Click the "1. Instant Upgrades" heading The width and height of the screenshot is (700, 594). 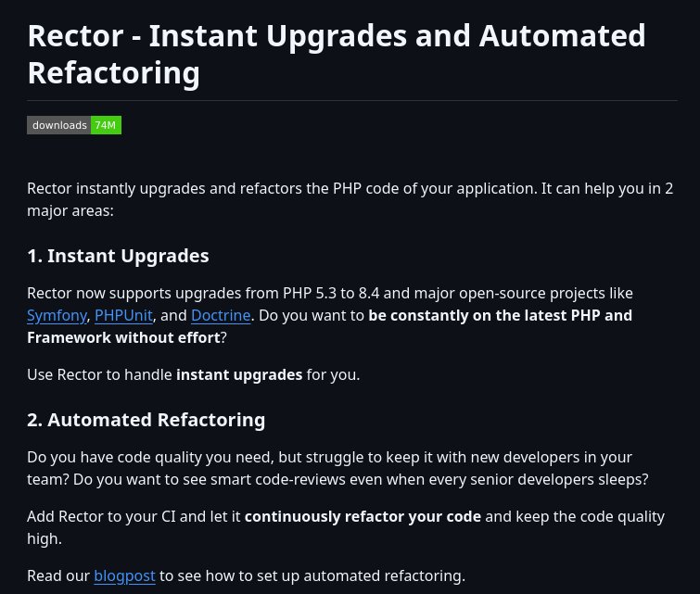[x=118, y=256]
